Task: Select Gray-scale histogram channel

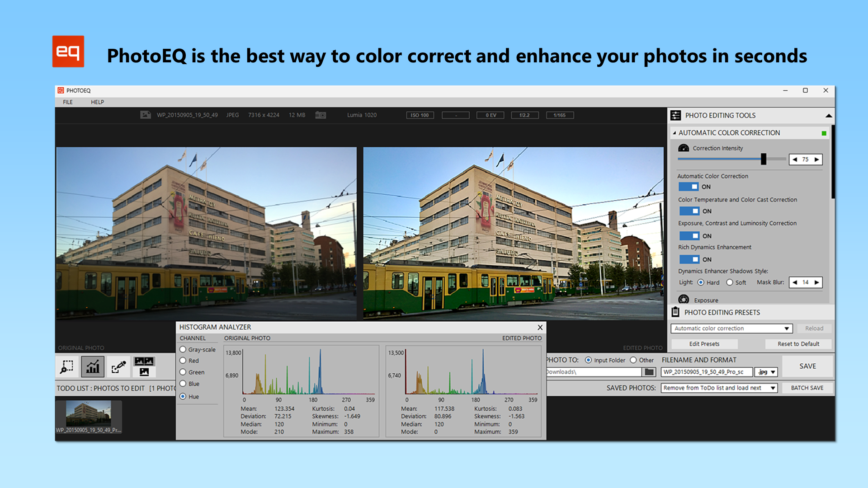Action: [x=183, y=349]
